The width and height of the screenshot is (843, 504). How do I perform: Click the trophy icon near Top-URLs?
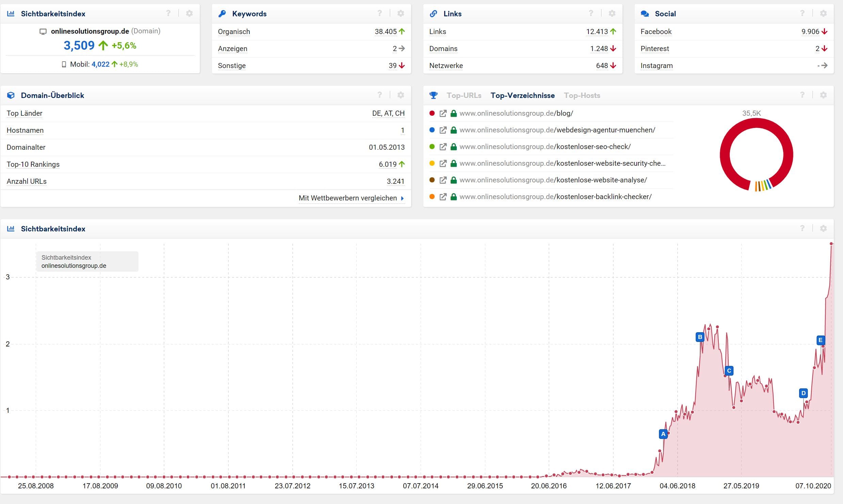433,95
